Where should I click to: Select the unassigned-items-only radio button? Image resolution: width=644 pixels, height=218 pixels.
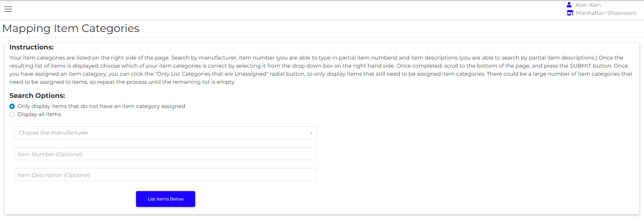pyautogui.click(x=12, y=106)
